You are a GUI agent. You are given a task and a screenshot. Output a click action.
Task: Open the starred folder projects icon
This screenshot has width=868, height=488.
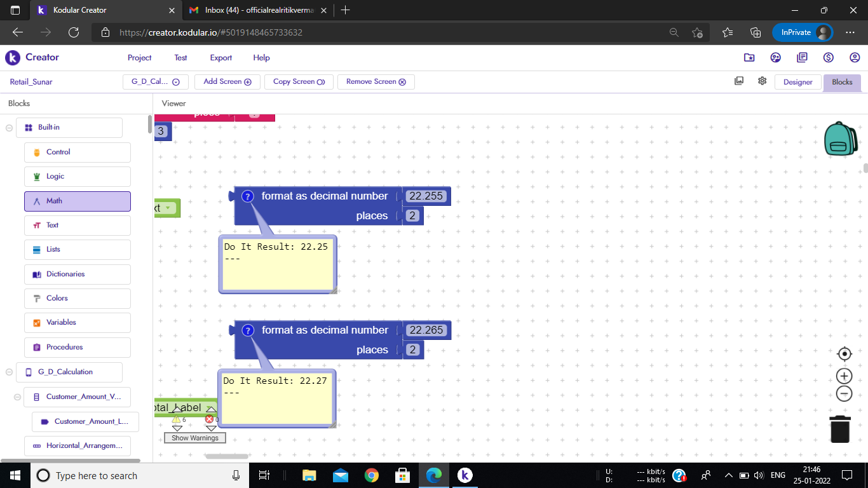click(749, 57)
